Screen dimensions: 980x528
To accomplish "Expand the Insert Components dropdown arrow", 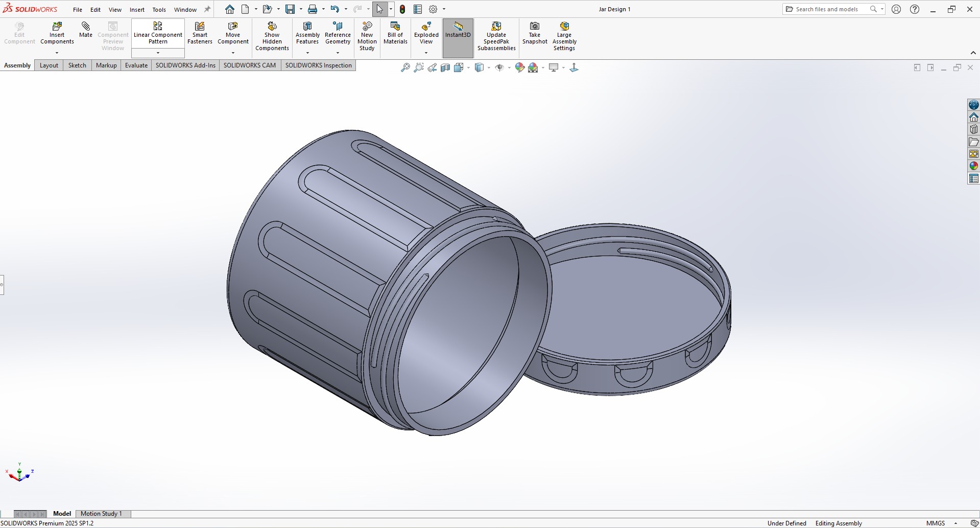I will pyautogui.click(x=57, y=53).
